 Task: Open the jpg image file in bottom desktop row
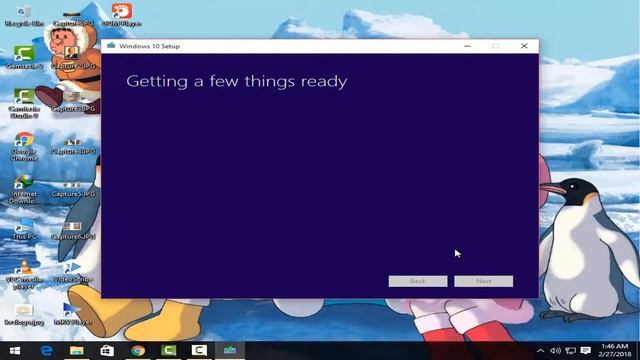coord(24,315)
